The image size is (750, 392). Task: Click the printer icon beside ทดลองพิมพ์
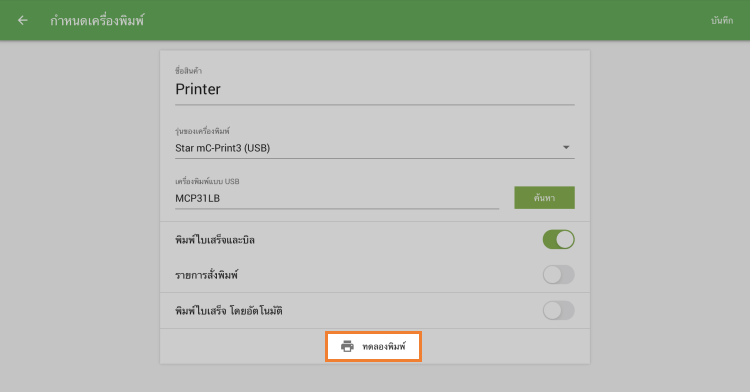coord(347,346)
